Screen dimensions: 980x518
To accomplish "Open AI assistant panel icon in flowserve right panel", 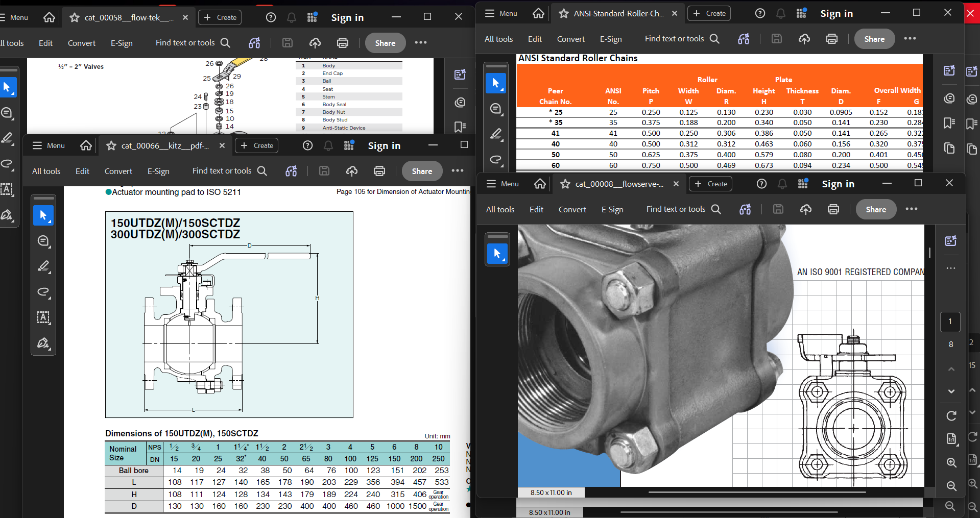I will pyautogui.click(x=950, y=241).
